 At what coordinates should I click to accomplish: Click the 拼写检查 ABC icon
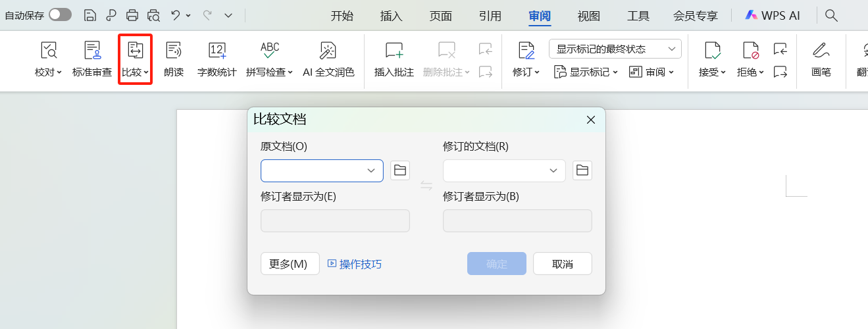[270, 50]
